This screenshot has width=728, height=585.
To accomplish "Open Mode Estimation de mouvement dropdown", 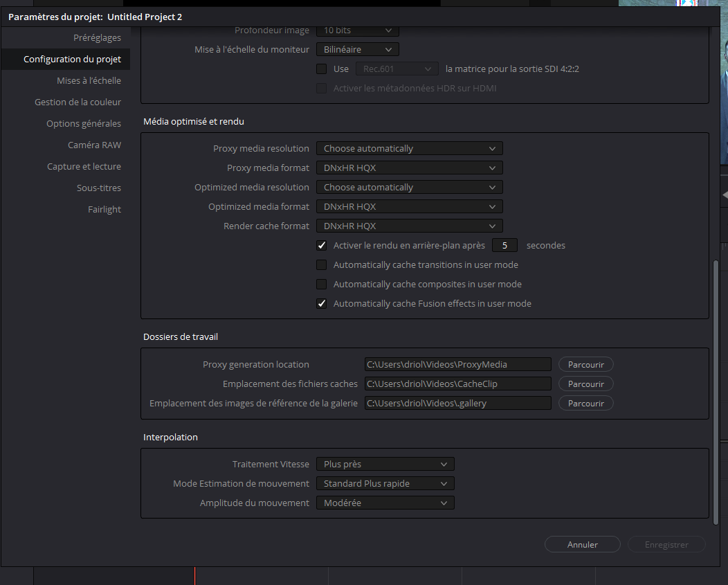I will pos(385,483).
